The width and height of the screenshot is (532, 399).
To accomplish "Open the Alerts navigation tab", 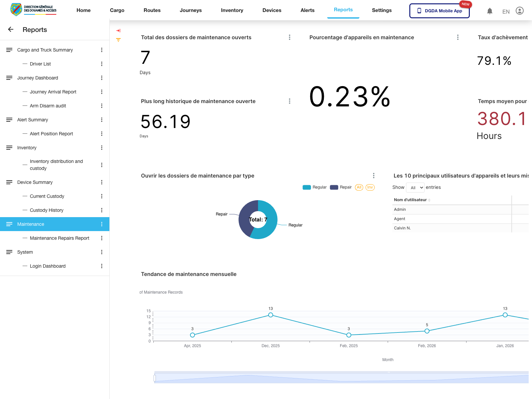I will pyautogui.click(x=307, y=10).
